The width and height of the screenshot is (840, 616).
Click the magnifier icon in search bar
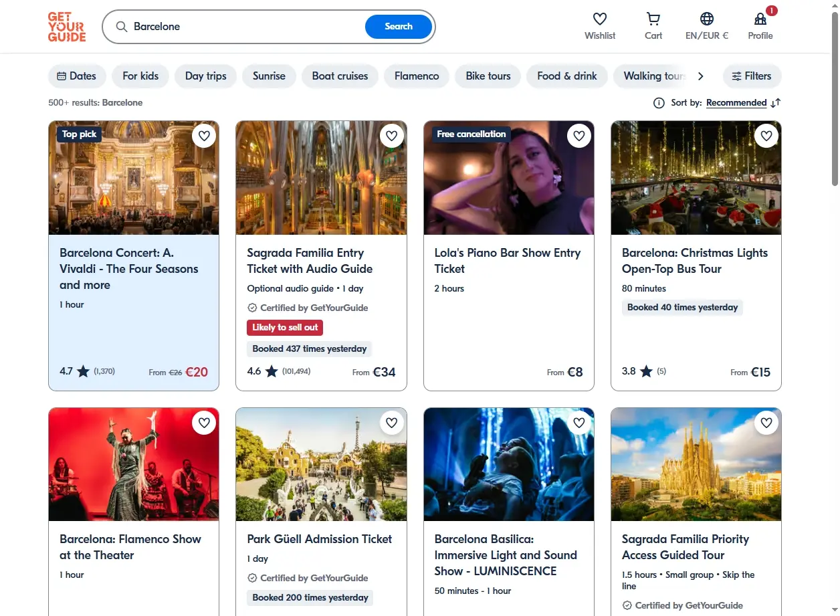[122, 27]
